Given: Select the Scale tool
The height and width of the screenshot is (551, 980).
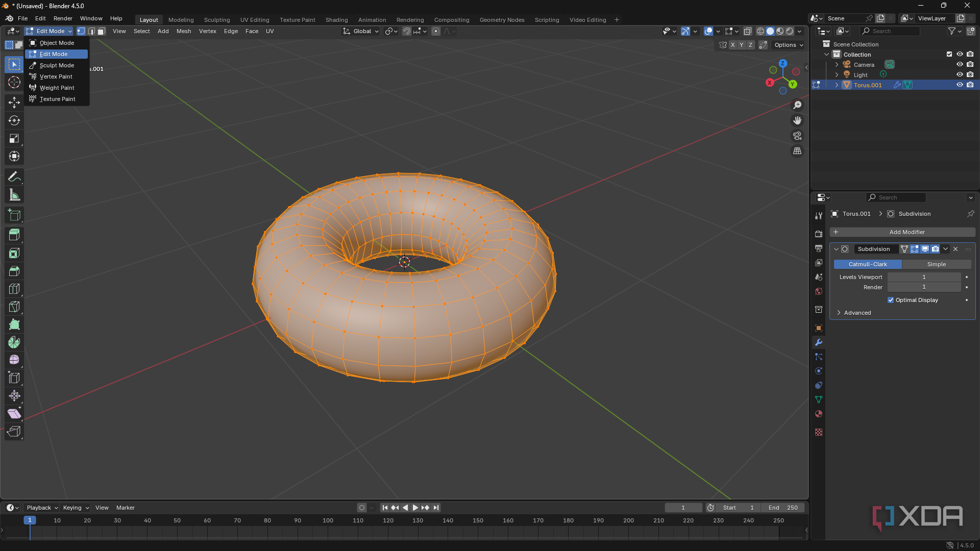Looking at the screenshot, I should (x=14, y=138).
